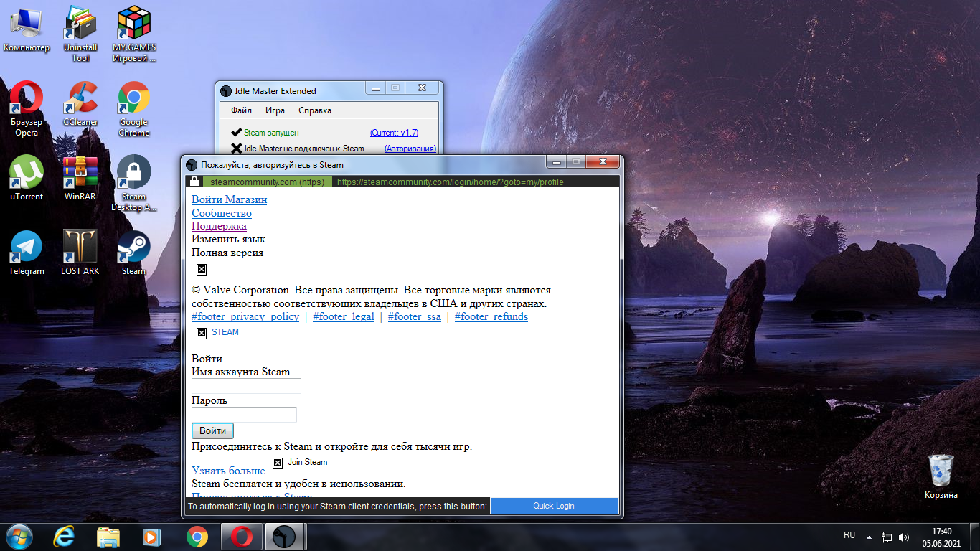Open the RU language indicator
980x551 pixels.
(849, 535)
